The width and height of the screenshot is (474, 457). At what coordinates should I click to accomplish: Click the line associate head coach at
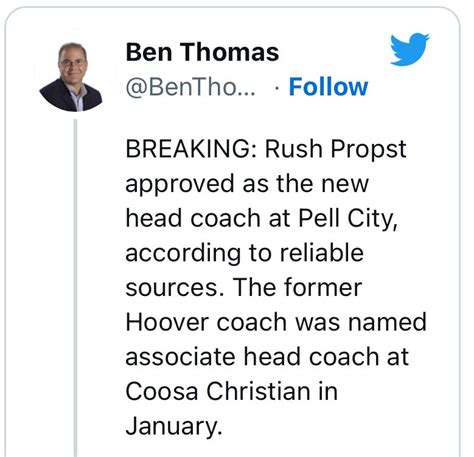tap(267, 356)
